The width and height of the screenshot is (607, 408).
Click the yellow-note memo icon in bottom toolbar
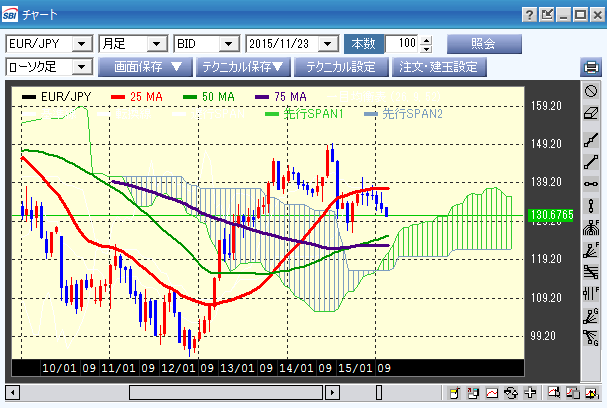(454, 393)
